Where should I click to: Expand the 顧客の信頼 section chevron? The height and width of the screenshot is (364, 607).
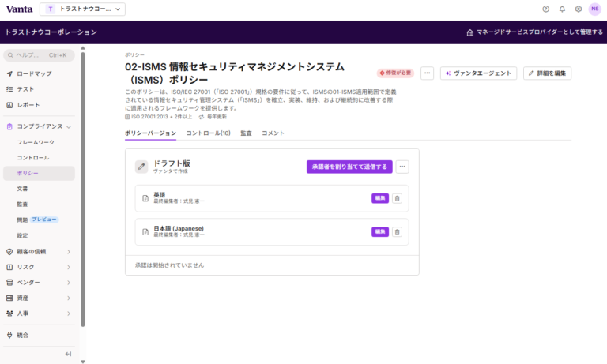pos(69,252)
